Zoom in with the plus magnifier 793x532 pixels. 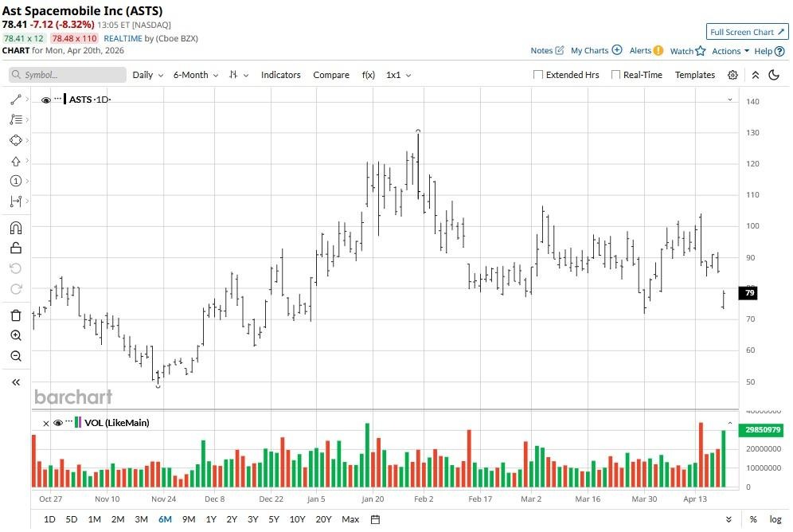(16, 336)
